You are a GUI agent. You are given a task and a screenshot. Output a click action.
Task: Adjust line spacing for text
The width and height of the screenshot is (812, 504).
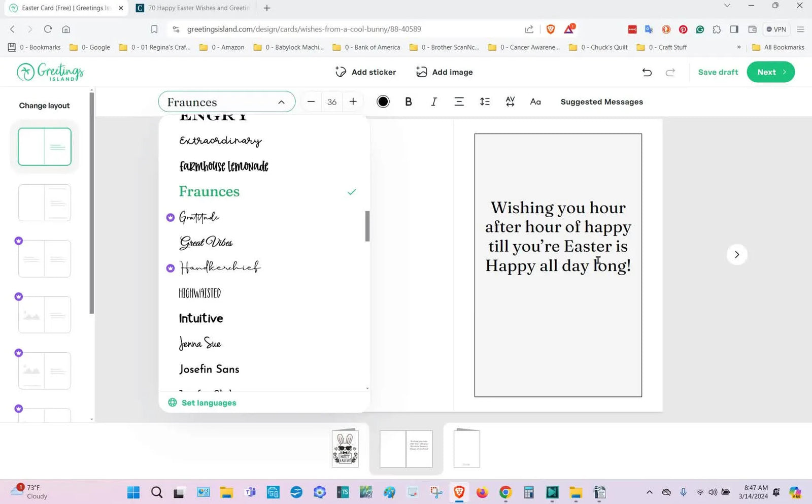pyautogui.click(x=485, y=102)
